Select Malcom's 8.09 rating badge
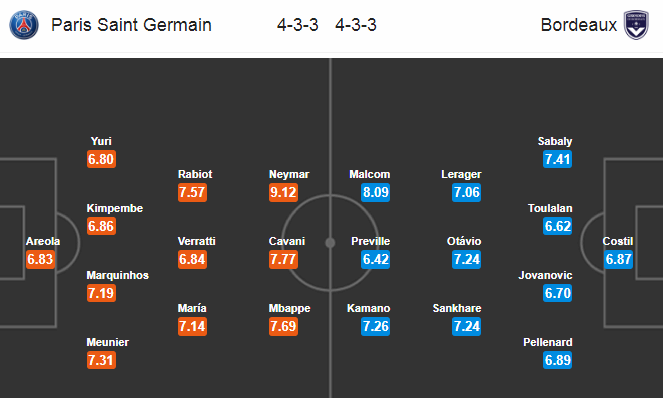 coord(375,192)
